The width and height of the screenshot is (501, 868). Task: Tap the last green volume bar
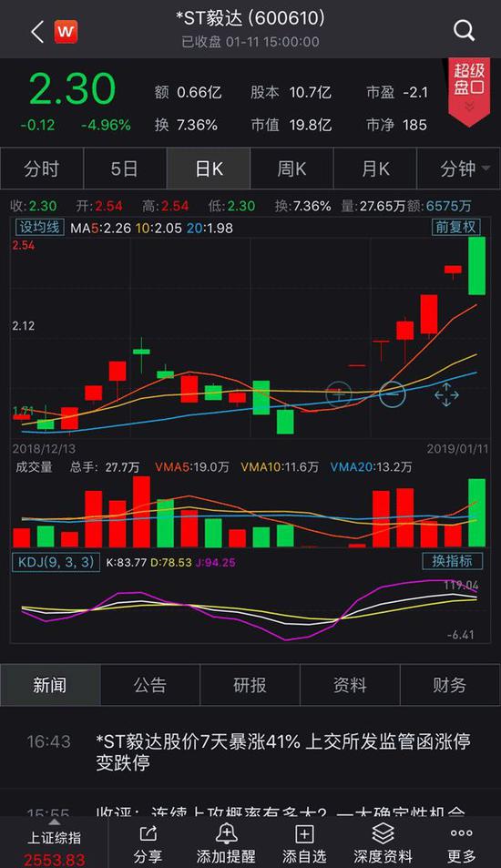click(x=476, y=513)
